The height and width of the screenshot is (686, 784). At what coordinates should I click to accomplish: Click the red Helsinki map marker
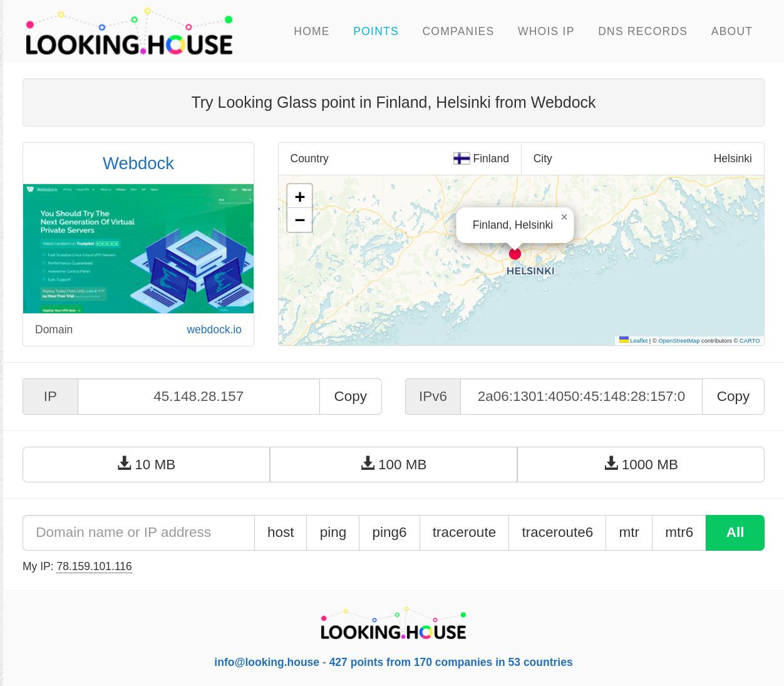(515, 254)
